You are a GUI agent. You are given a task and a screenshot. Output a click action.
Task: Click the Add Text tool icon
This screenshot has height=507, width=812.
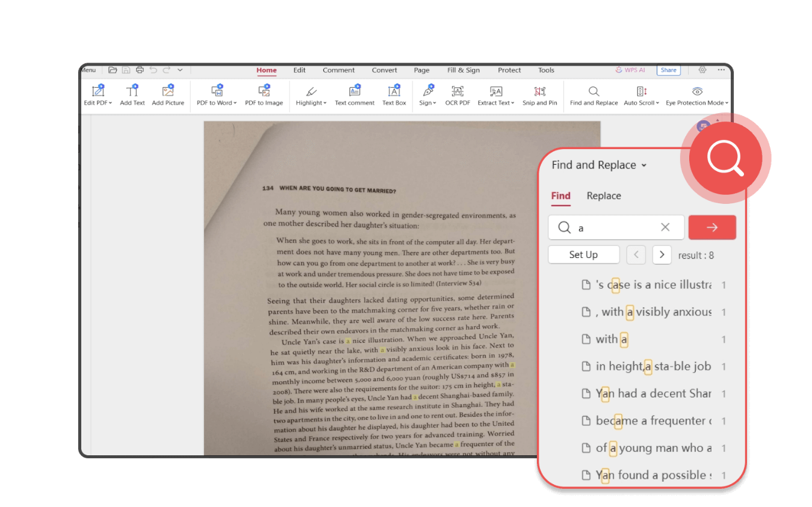[x=132, y=91]
